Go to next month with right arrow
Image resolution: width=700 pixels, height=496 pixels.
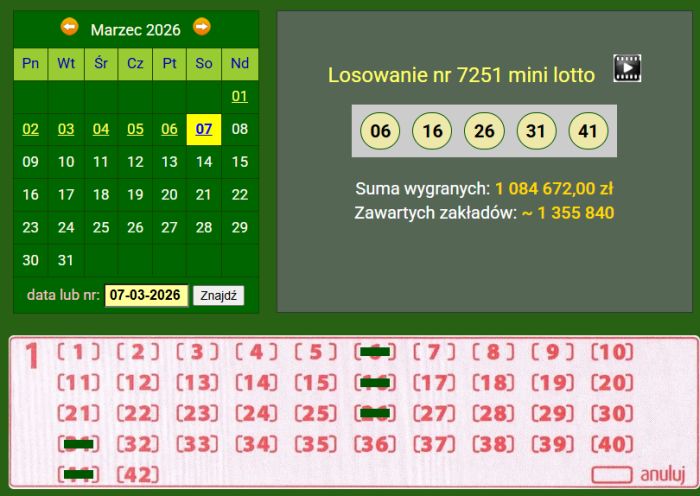202,27
